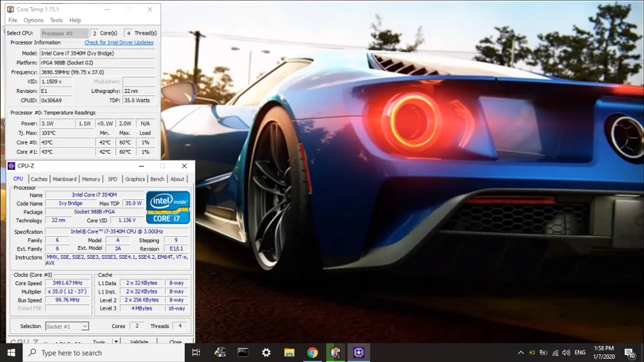Click the CPU-Z Tools button
This screenshot has width=644, height=362.
pos(99,341)
